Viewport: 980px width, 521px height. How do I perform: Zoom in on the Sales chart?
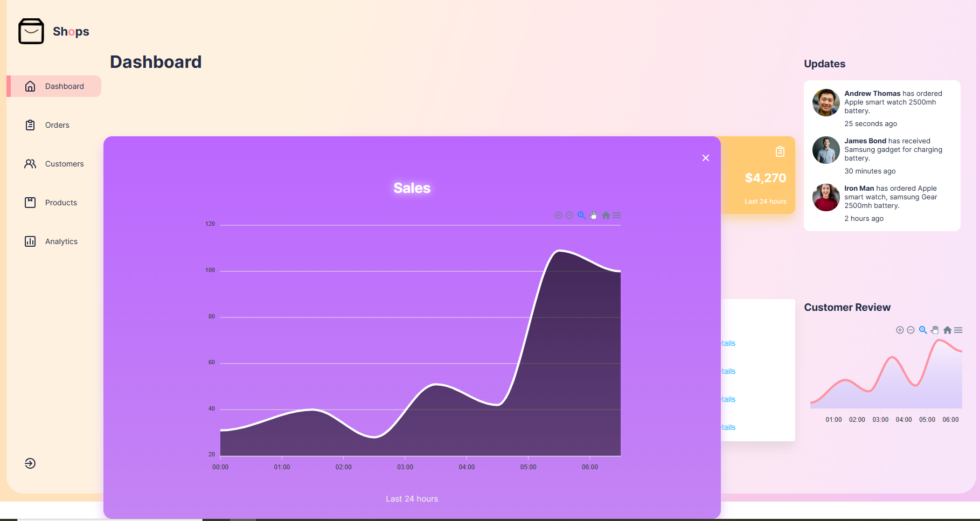(x=558, y=215)
